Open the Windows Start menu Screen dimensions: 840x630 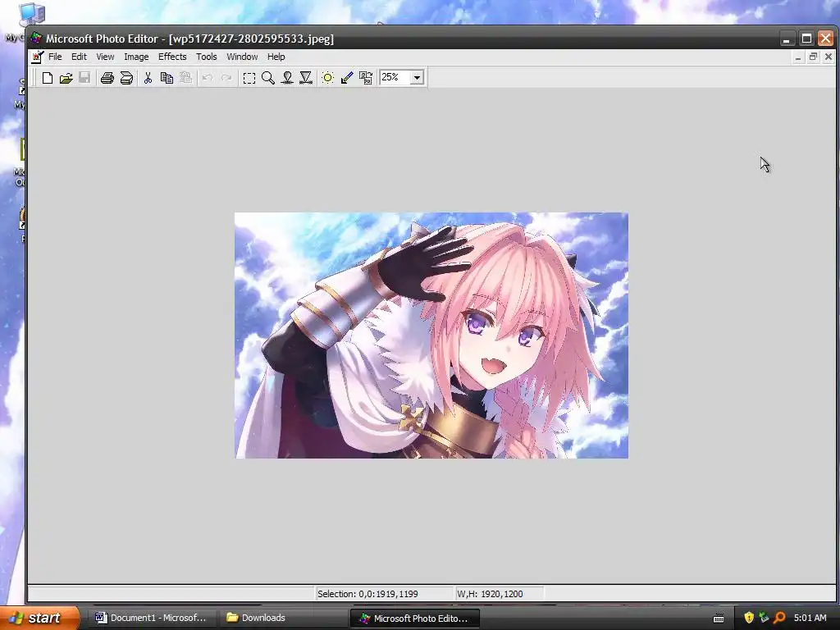pyautogui.click(x=39, y=618)
